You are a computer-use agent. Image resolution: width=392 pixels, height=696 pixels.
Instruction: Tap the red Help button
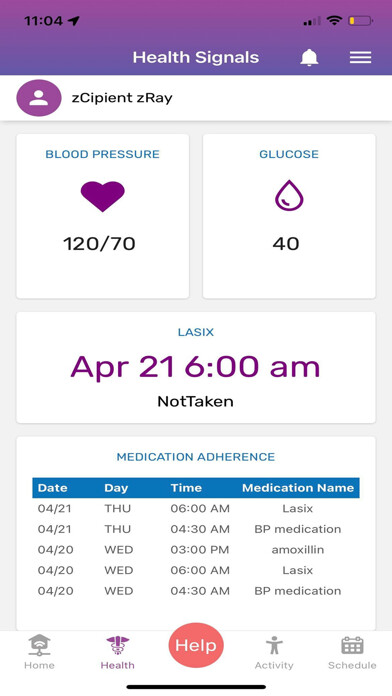(196, 645)
